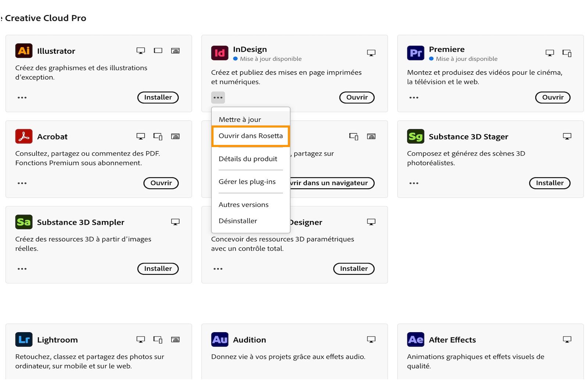The height and width of the screenshot is (380, 588).
Task: Click the partially hidden Ouvrir dans un navigateur button
Action: tap(332, 183)
